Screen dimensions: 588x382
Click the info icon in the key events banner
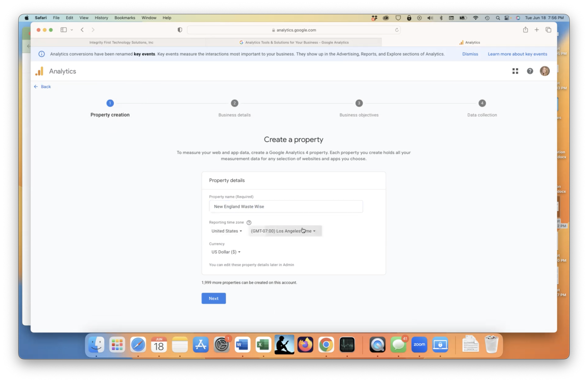point(41,54)
